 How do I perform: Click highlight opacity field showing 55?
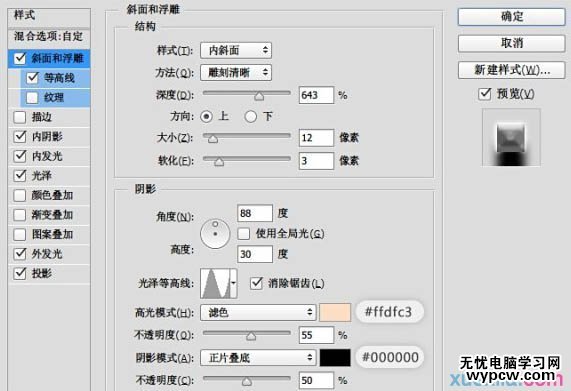(316, 335)
